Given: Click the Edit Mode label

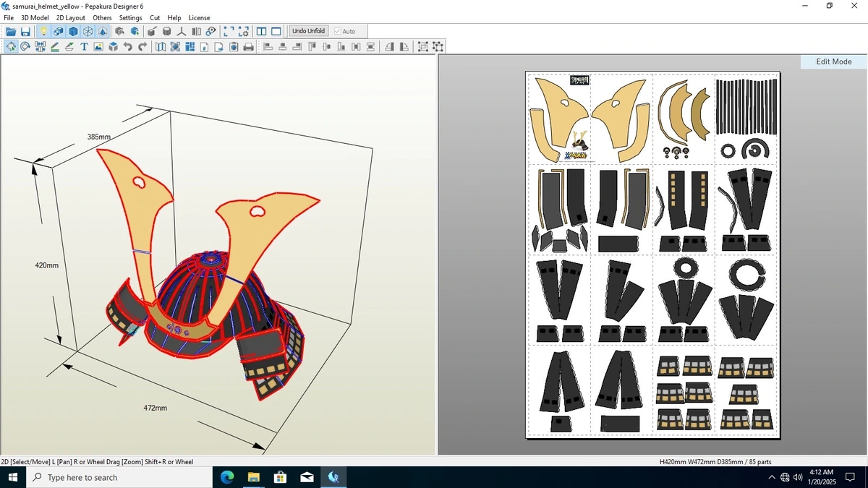Looking at the screenshot, I should coord(834,61).
